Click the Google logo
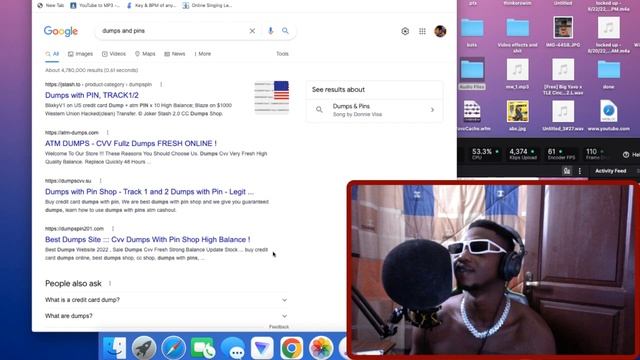Viewport: 640px width, 360px height. pyautogui.click(x=61, y=31)
